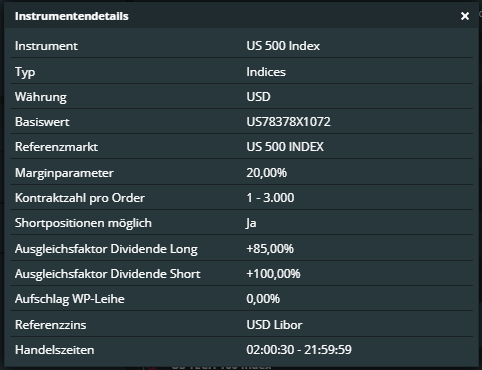This screenshot has width=482, height=370.
Task: Select the value '1 - 3.000'
Action: point(270,198)
